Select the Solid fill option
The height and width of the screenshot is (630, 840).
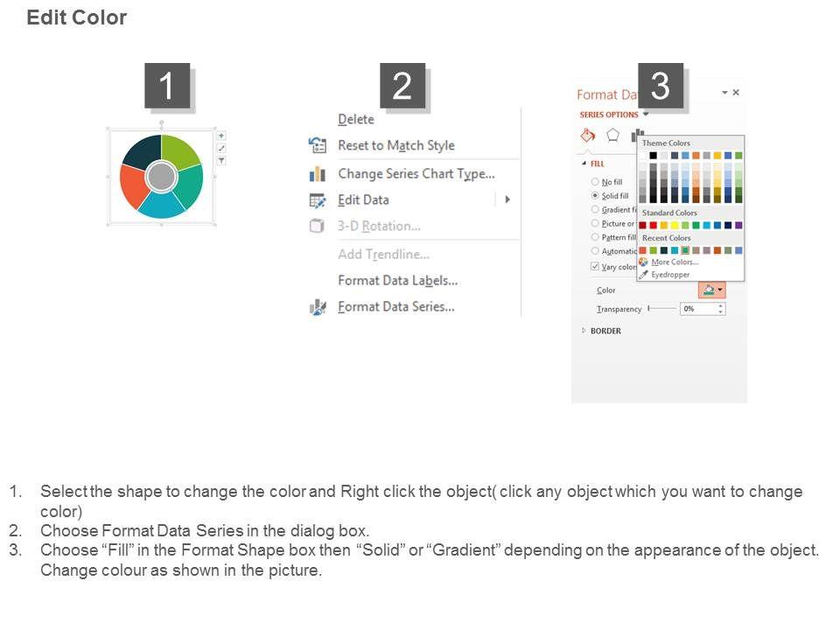coord(595,196)
